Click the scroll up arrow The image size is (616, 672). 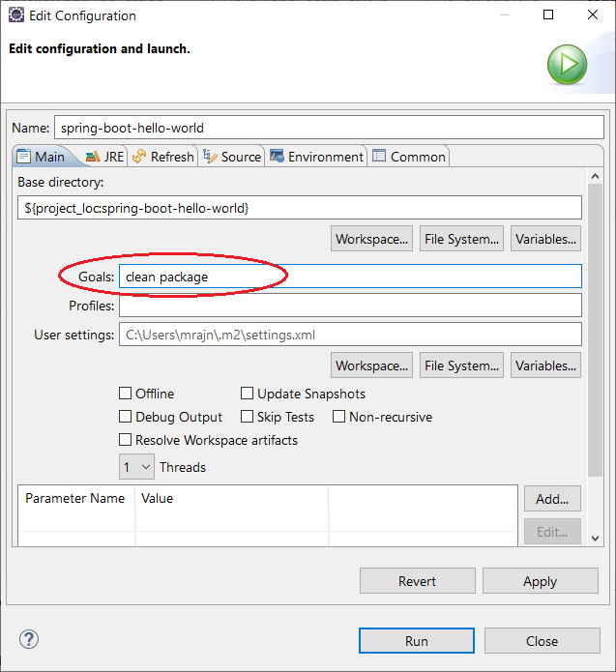pyautogui.click(x=595, y=176)
